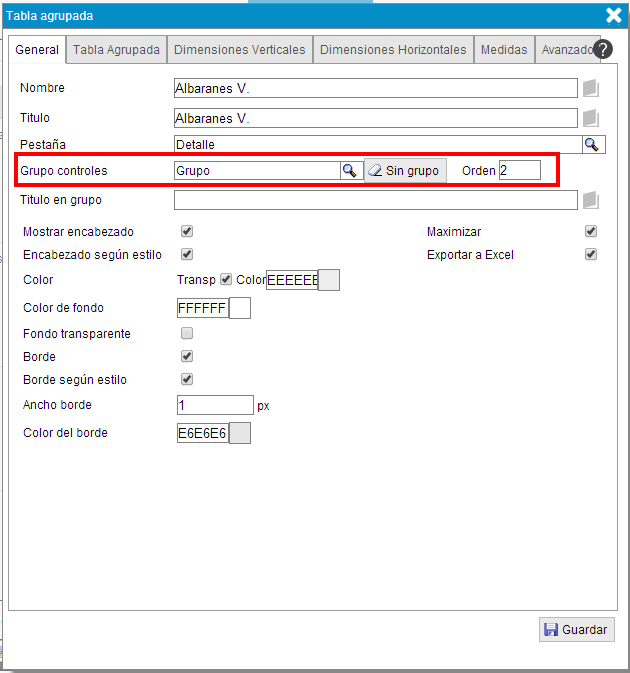Click the icon beside Titulo field

click(x=591, y=118)
